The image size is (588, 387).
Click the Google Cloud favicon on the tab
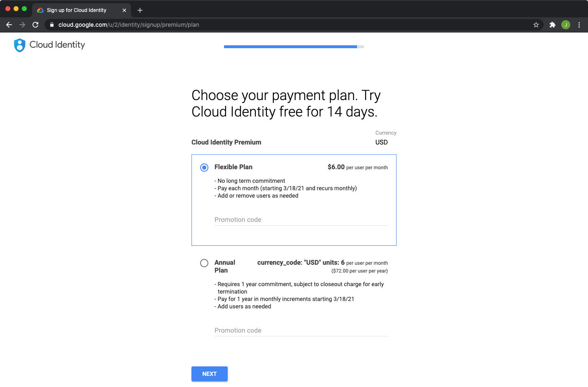[40, 10]
